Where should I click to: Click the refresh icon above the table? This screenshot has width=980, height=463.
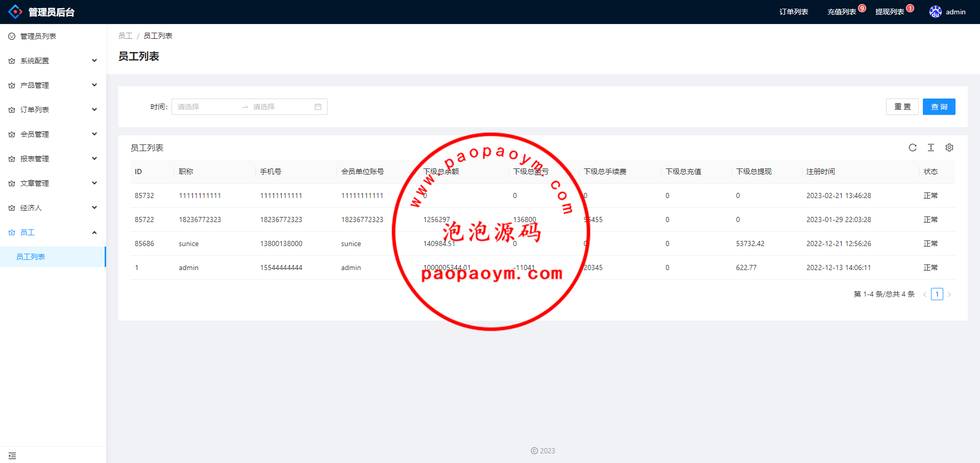click(x=913, y=148)
